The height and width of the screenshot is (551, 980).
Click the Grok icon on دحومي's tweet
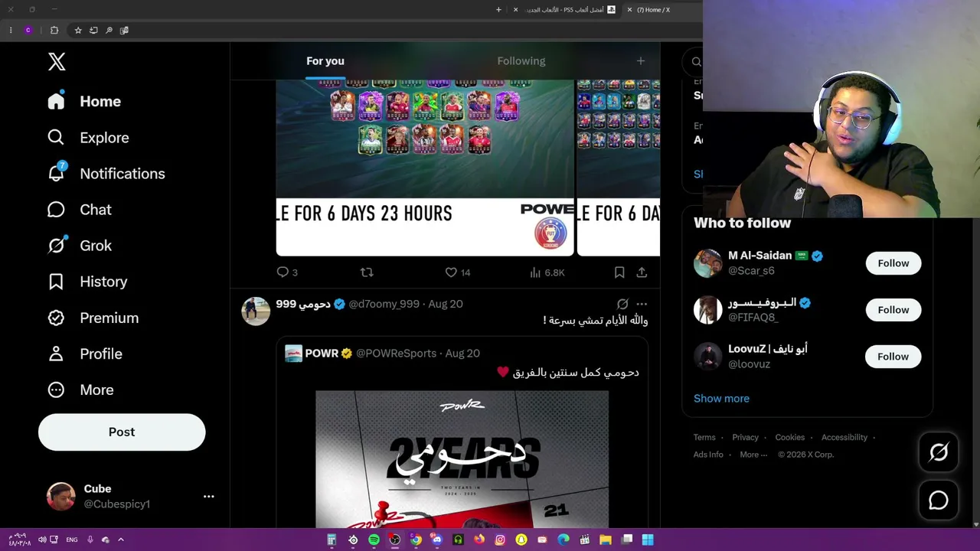[x=622, y=304]
